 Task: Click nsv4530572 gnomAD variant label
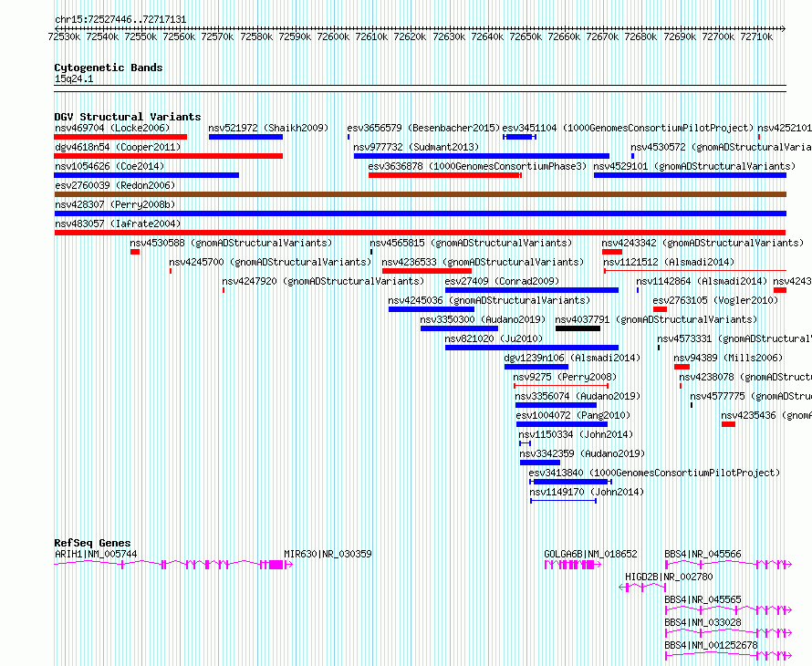coord(721,147)
